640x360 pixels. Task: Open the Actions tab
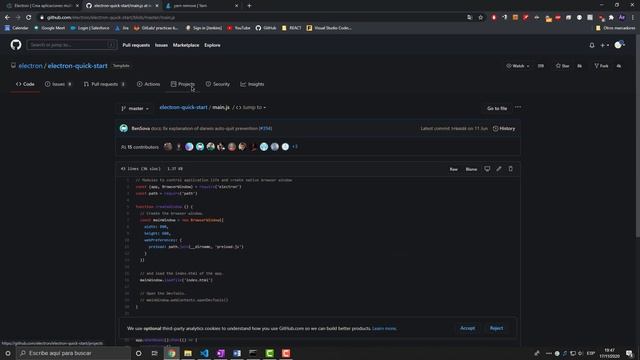[149, 84]
